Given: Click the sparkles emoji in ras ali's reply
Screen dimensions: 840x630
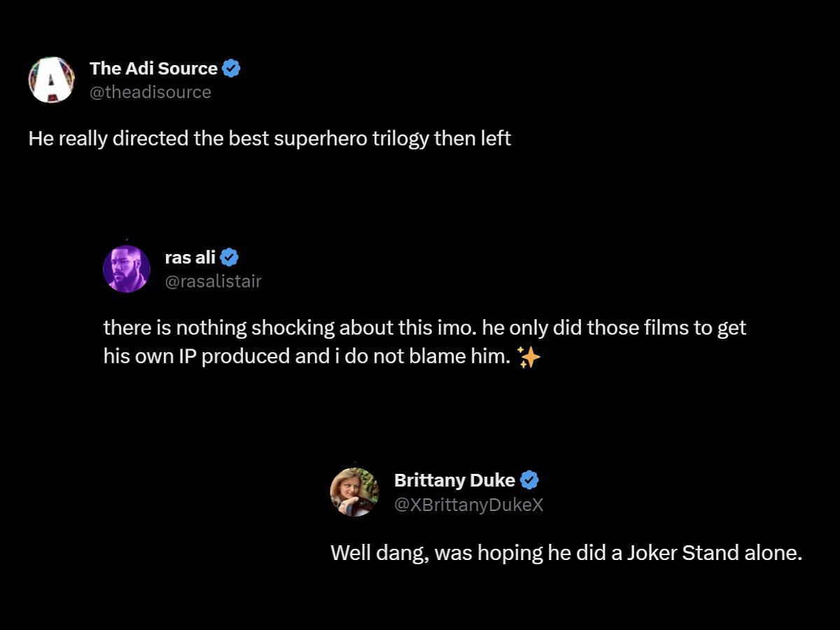Looking at the screenshot, I should 529,358.
